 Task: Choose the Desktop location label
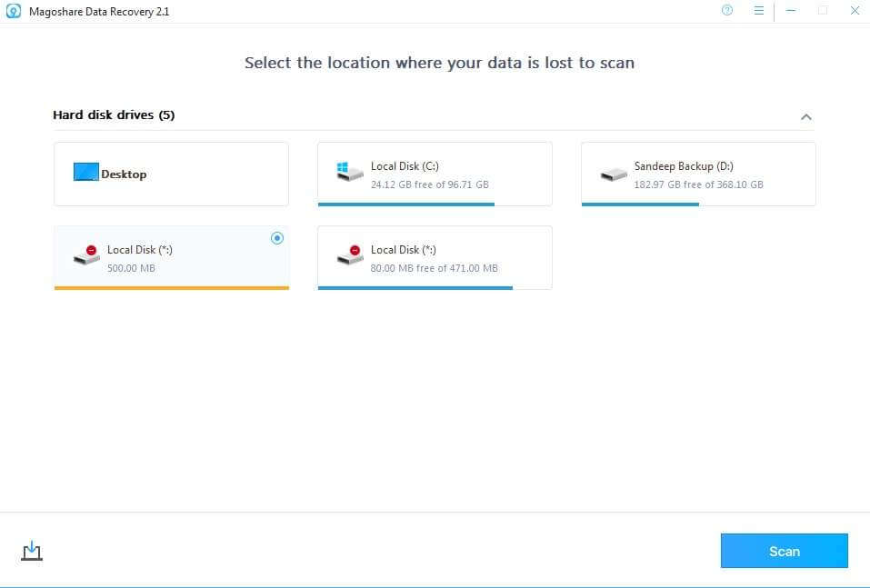point(124,174)
